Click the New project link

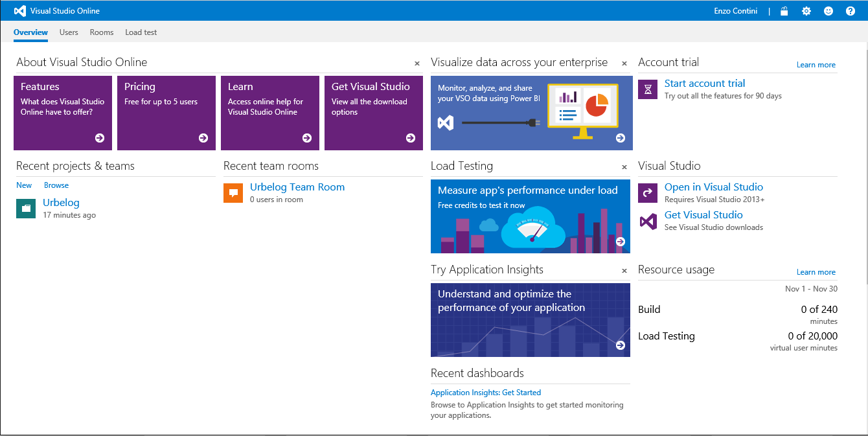pyautogui.click(x=24, y=185)
